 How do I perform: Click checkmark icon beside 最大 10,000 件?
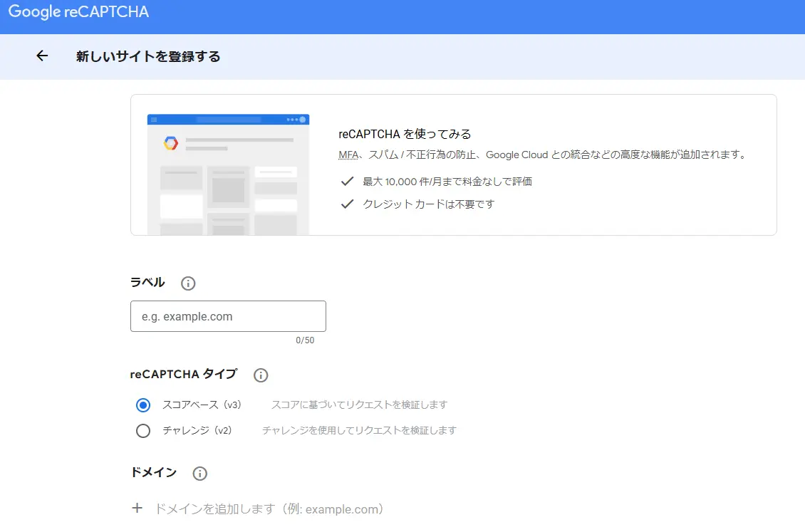(347, 182)
